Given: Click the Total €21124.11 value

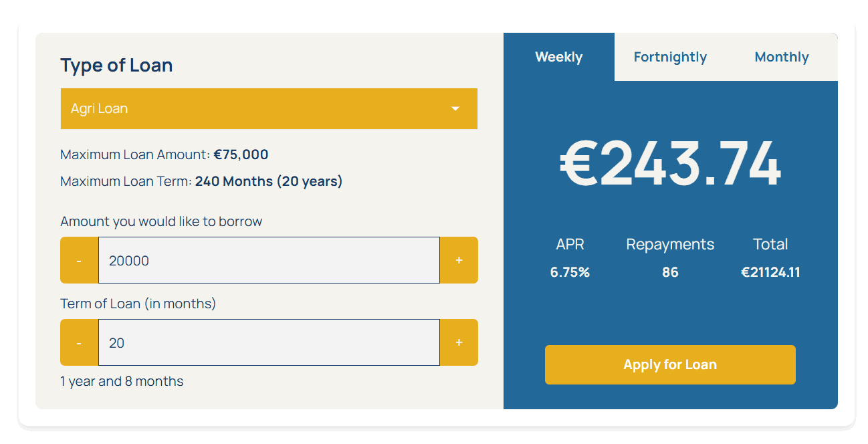Looking at the screenshot, I should [770, 272].
